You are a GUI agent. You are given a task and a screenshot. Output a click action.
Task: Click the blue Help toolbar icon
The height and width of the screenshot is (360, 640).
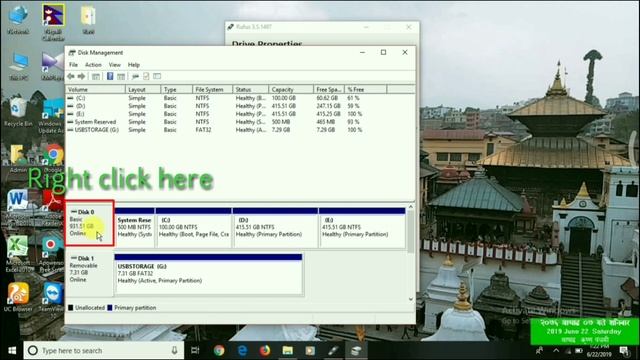(x=110, y=76)
